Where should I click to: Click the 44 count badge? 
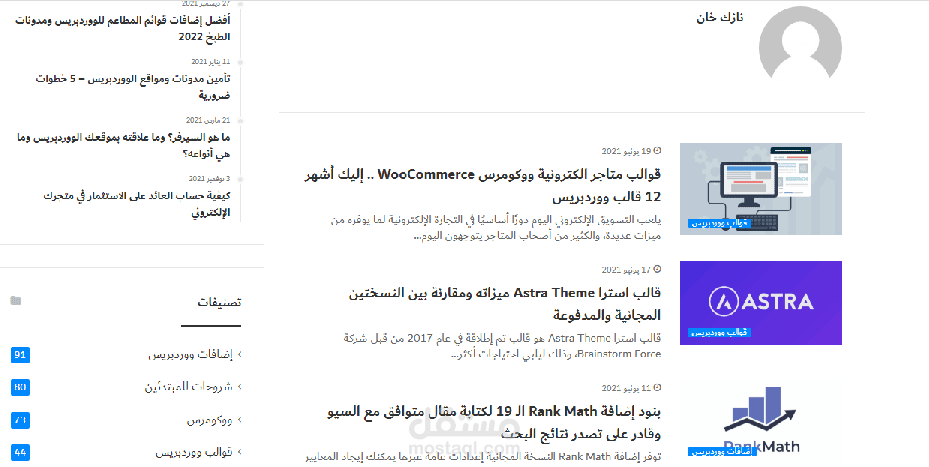click(x=20, y=452)
